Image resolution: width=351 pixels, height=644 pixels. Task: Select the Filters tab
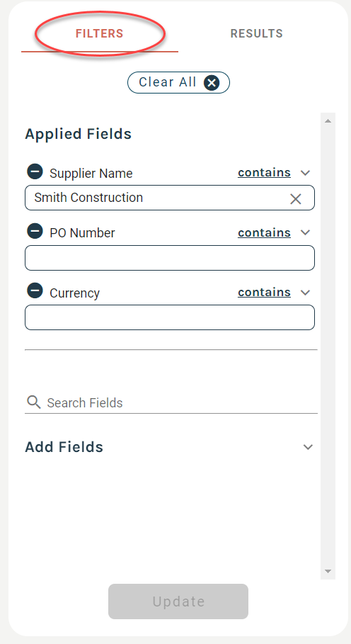tap(100, 33)
